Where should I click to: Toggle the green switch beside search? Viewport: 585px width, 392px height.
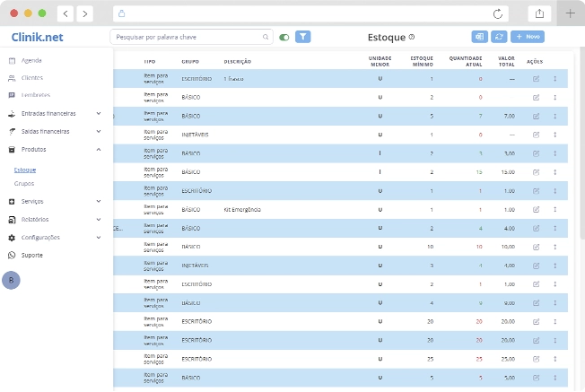coord(284,38)
